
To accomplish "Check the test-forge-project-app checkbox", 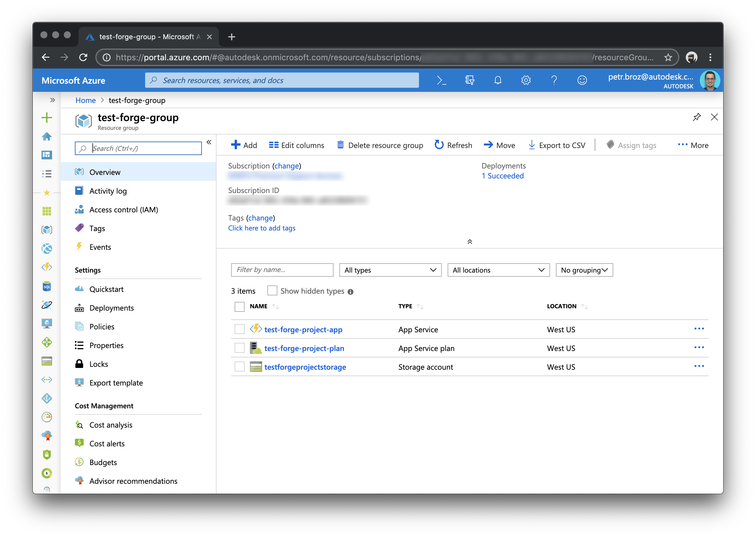I will point(239,329).
